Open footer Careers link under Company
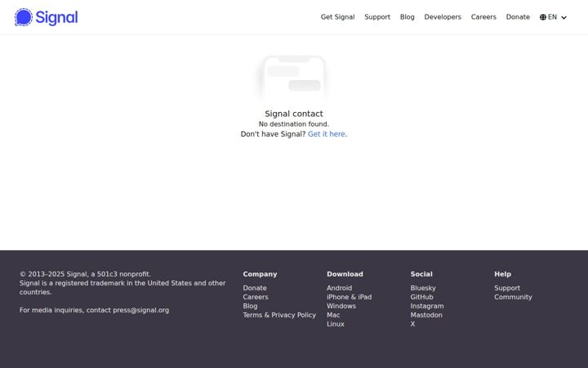The height and width of the screenshot is (368, 588). coord(256,297)
